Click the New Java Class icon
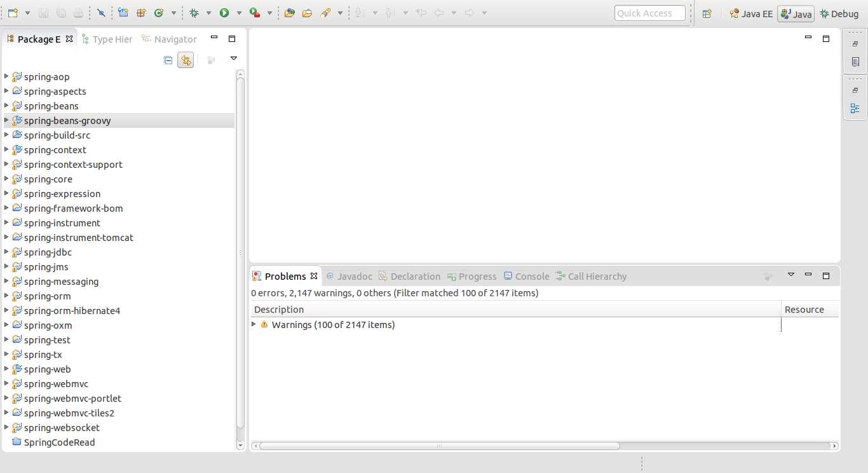This screenshot has height=473, width=868. (158, 13)
